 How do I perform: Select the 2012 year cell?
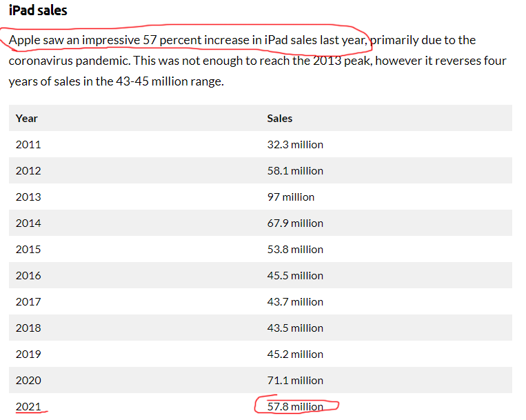(28, 171)
